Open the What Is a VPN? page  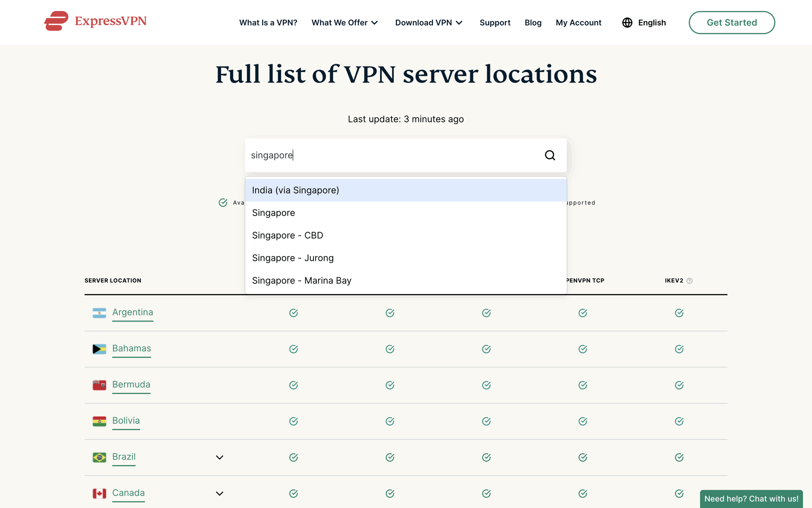[268, 22]
